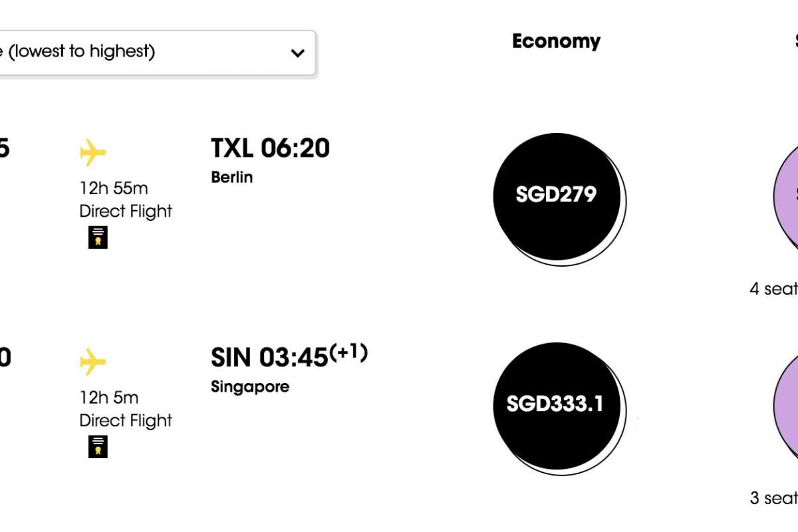Click the SIN 03:45 arrival time
Screen dimensions: 798x532
(269, 358)
